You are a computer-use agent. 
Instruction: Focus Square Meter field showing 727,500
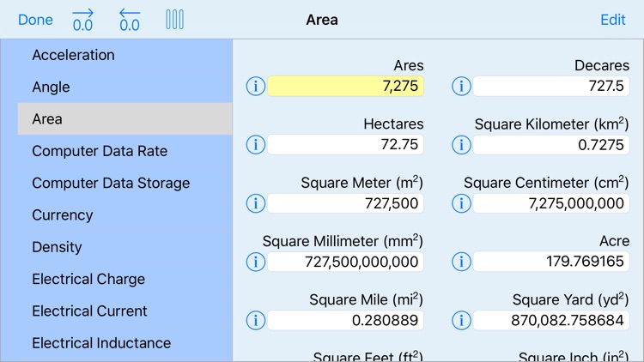(x=345, y=203)
